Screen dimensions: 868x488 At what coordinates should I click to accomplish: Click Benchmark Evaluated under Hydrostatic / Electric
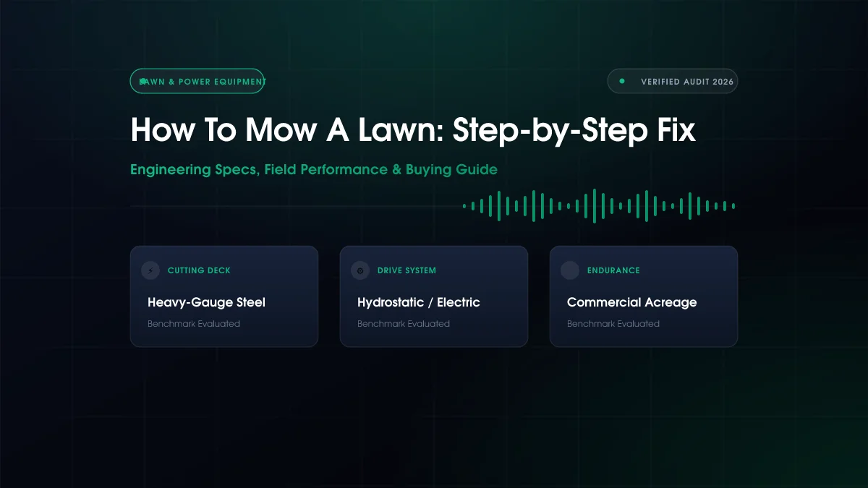(404, 324)
